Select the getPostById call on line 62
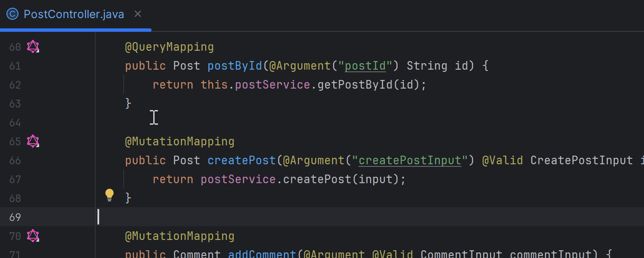 click(x=354, y=85)
